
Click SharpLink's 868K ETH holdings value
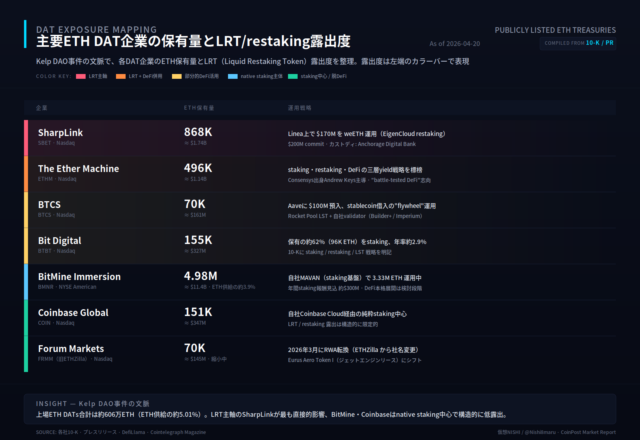[x=198, y=132]
